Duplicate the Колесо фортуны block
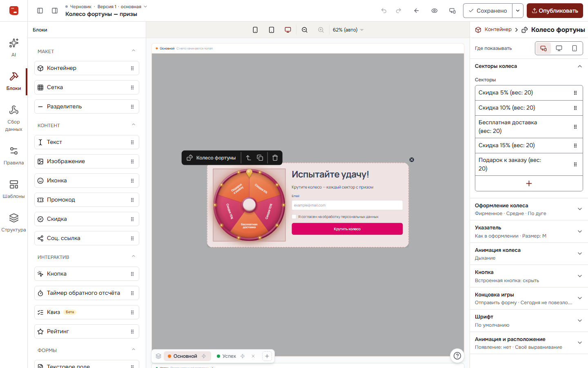Viewport: 588px width, 368px height. coord(260,158)
